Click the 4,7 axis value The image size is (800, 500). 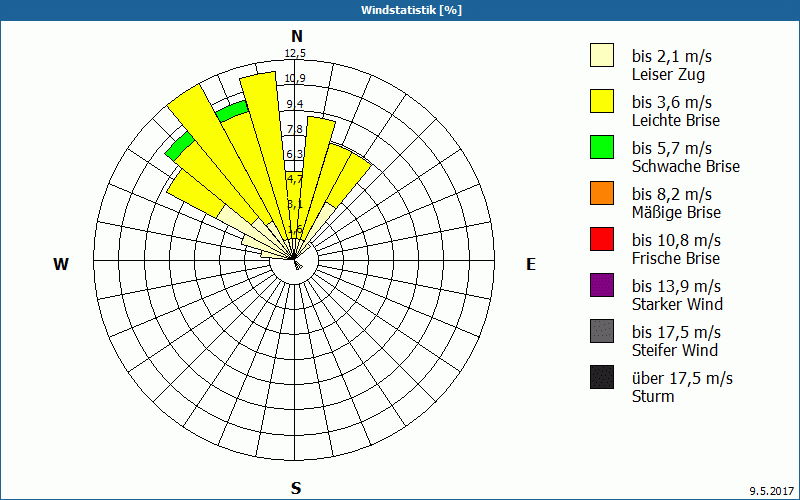pos(294,179)
